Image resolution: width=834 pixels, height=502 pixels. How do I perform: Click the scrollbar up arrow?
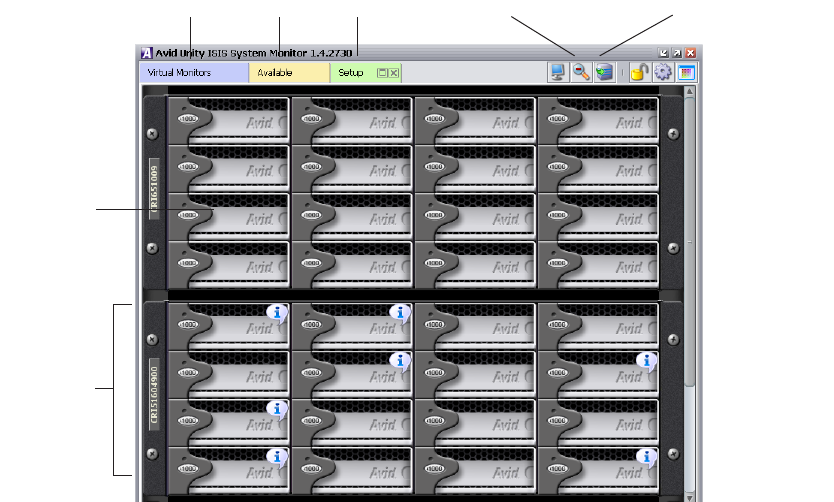pos(689,91)
